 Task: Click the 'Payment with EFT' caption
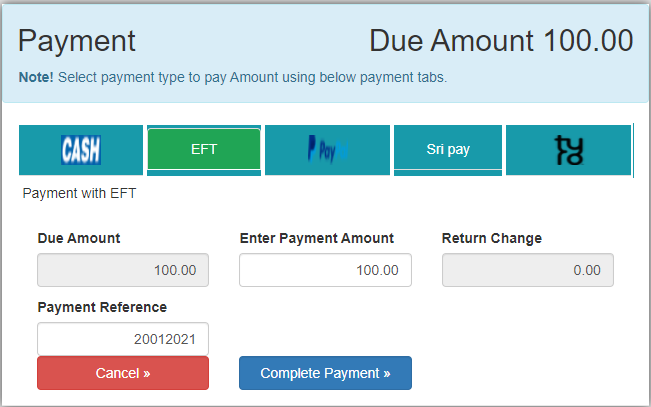[x=79, y=194]
